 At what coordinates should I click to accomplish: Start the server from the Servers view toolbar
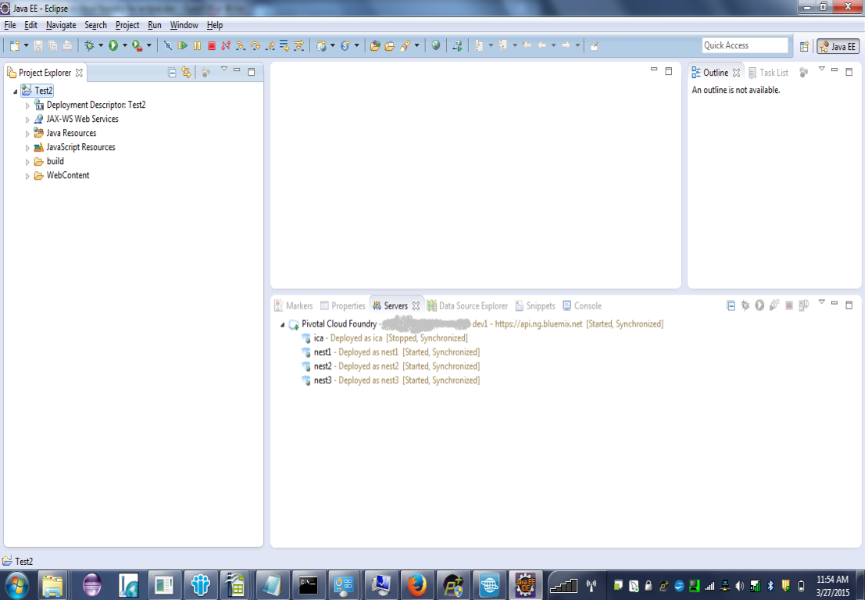click(x=759, y=305)
